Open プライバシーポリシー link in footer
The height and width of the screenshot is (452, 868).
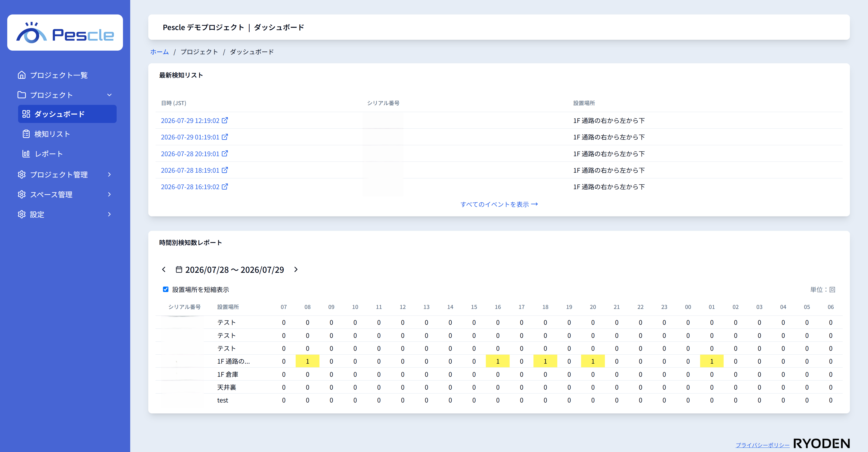(762, 445)
